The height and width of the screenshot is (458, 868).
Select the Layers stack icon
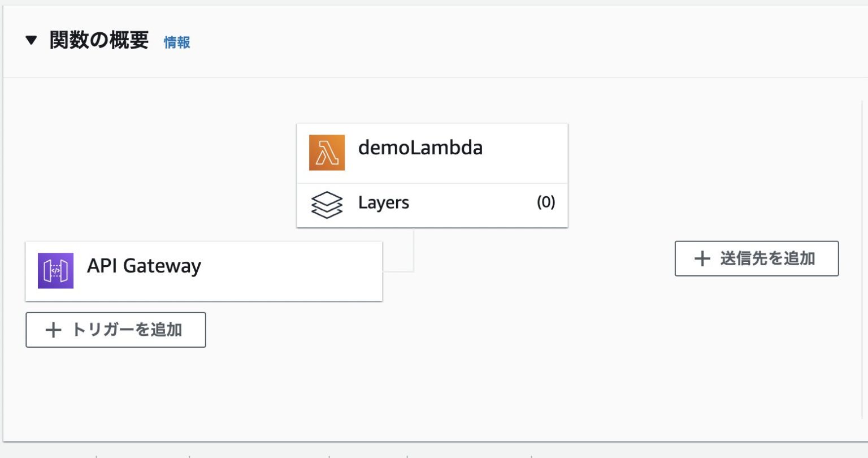point(327,205)
